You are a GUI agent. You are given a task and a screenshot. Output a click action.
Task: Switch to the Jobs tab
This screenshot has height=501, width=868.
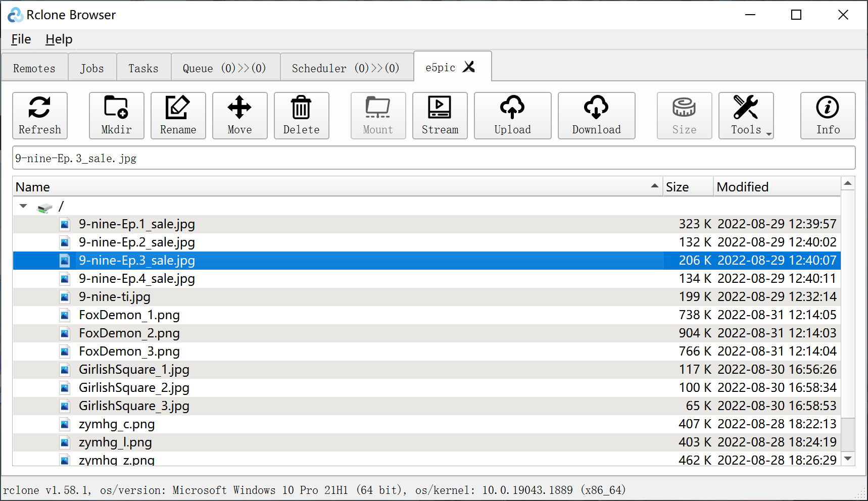pyautogui.click(x=92, y=68)
